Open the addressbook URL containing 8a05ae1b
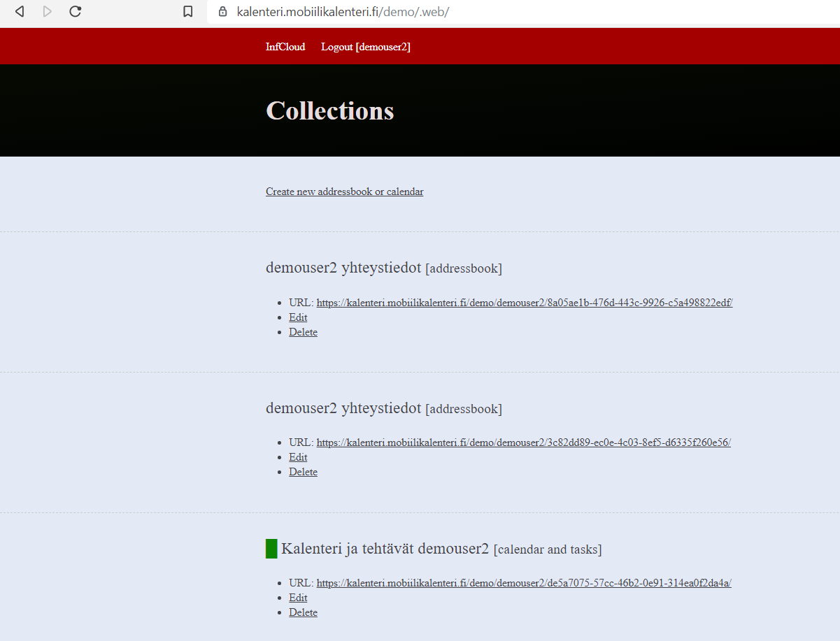840x641 pixels. click(x=524, y=303)
